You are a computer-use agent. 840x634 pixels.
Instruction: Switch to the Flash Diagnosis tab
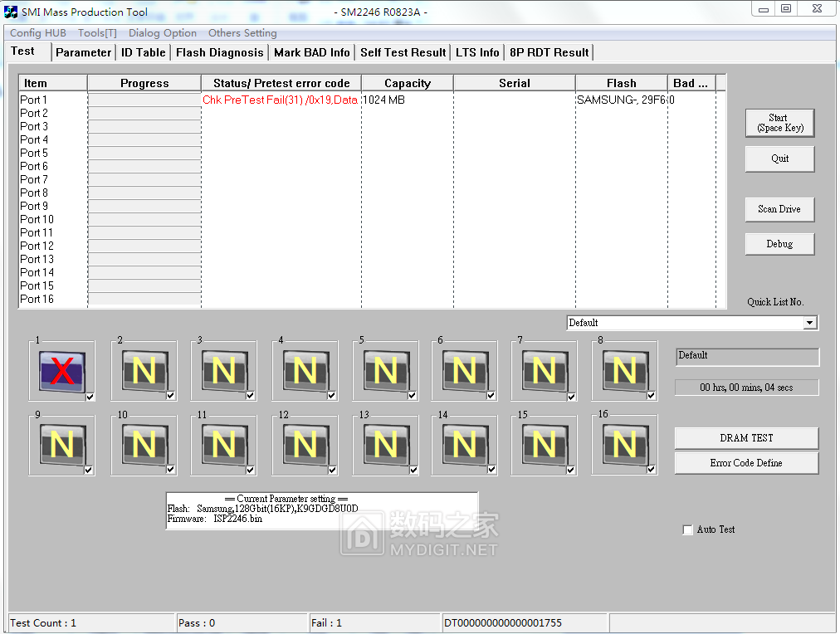[219, 52]
